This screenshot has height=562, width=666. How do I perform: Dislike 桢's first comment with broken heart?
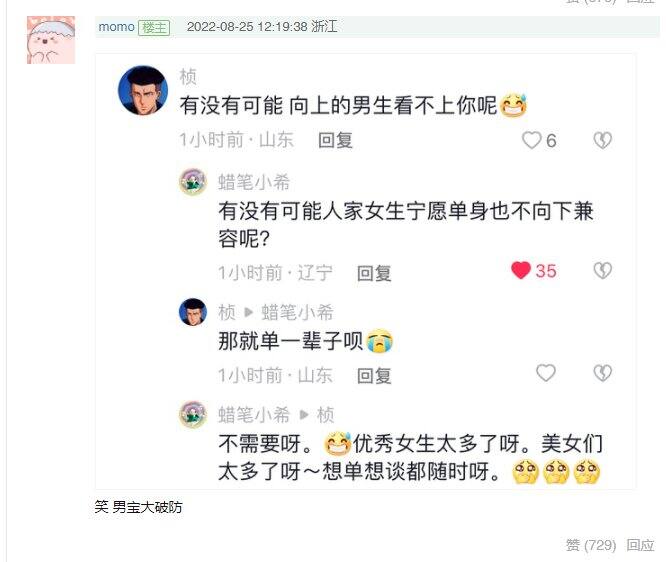tap(602, 140)
